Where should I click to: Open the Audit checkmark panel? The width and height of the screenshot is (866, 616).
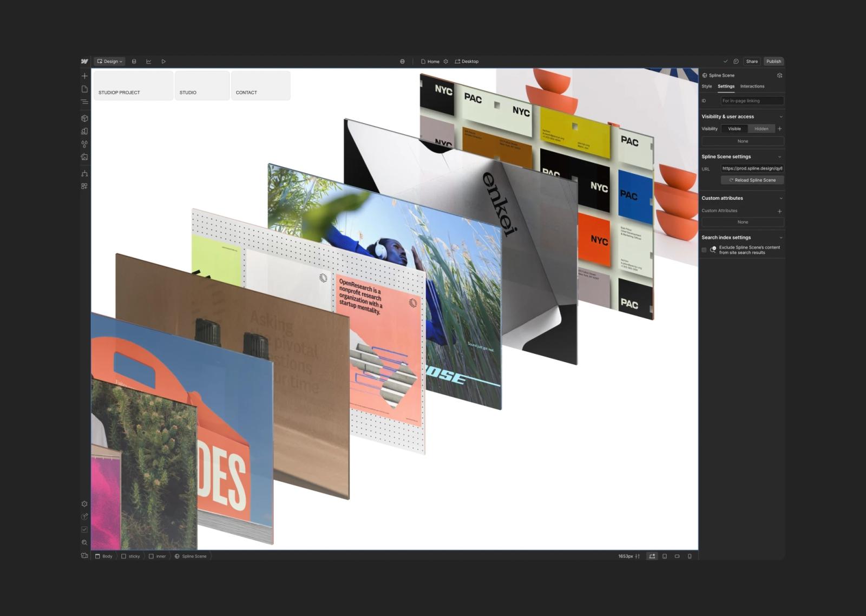(x=84, y=529)
